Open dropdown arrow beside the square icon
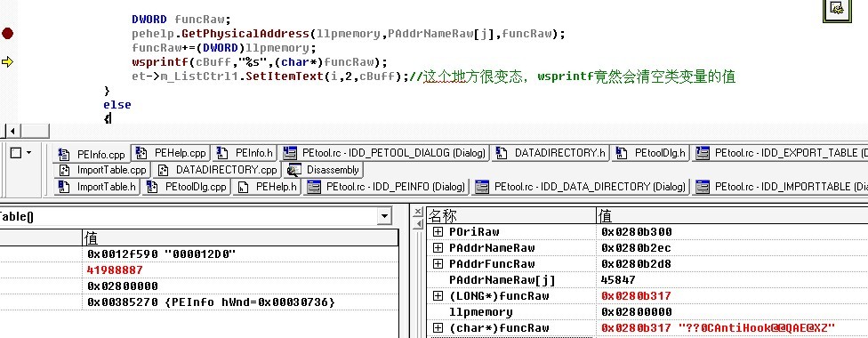The width and height of the screenshot is (868, 338). pyautogui.click(x=28, y=152)
